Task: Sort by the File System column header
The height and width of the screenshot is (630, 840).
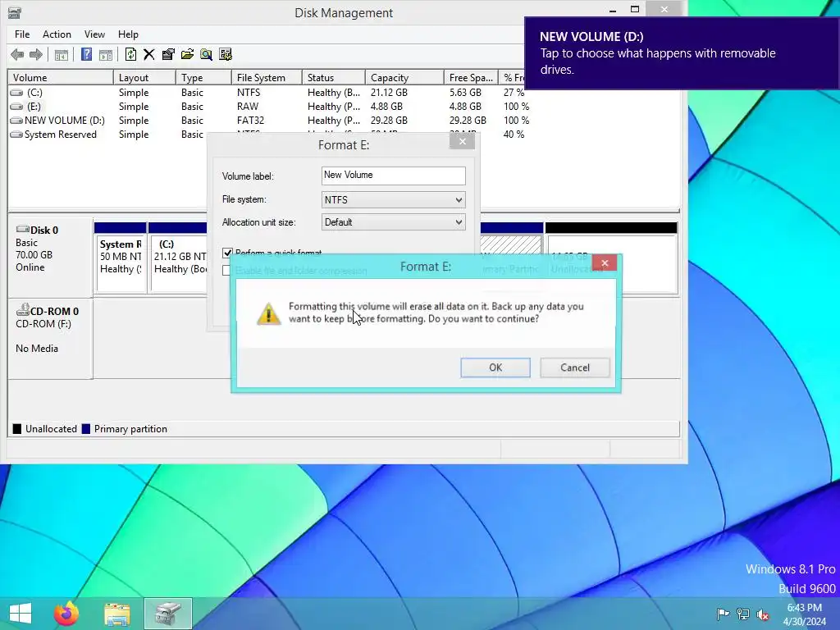Action: (x=267, y=78)
